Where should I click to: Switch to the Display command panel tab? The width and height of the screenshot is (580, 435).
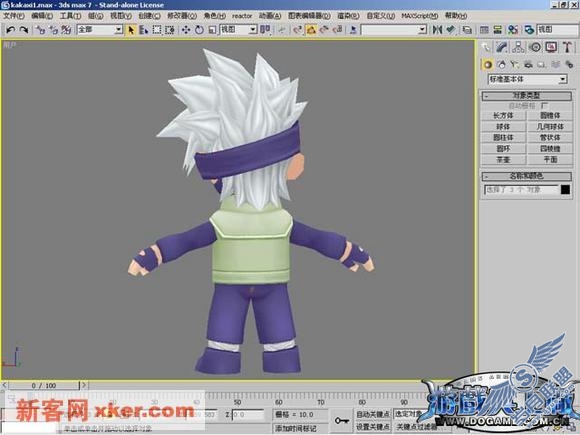pos(551,47)
